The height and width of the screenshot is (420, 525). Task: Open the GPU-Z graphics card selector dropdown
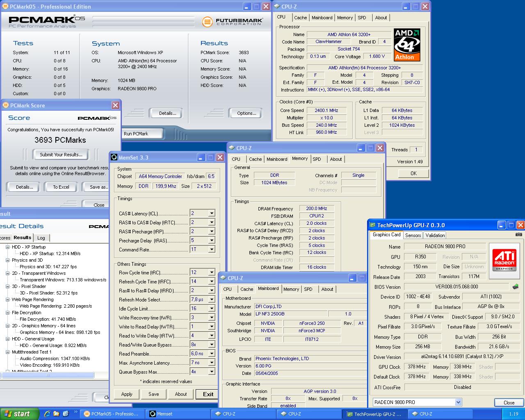pyautogui.click(x=458, y=402)
